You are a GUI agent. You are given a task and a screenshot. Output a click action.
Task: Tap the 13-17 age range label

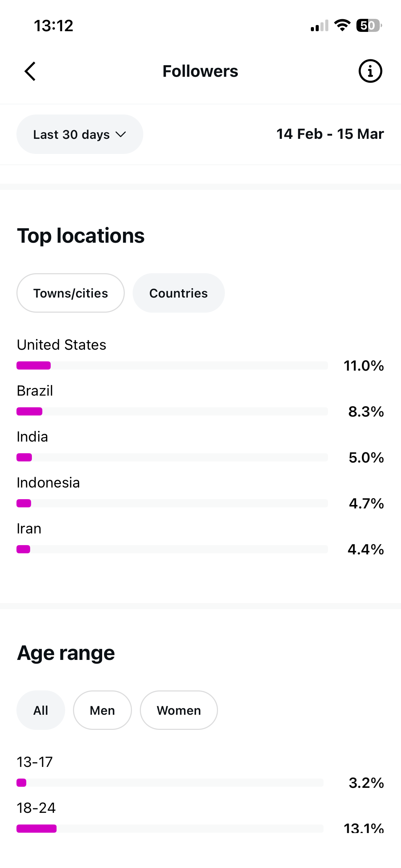tap(35, 762)
